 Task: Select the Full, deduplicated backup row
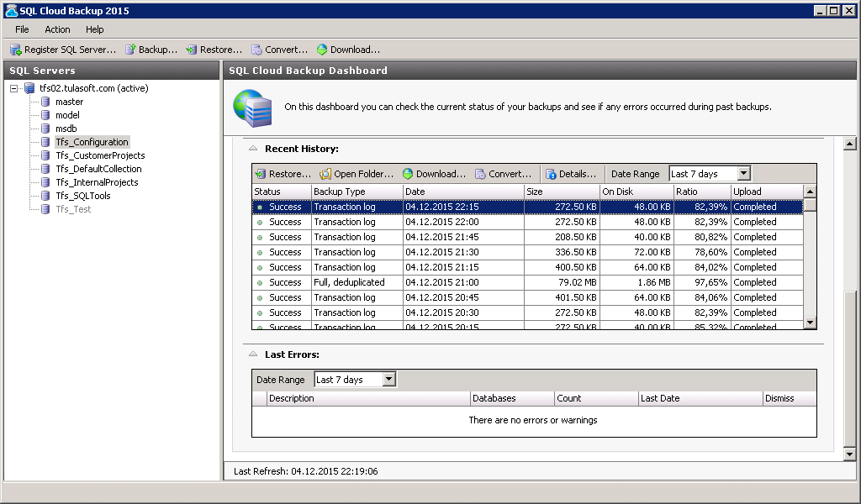tap(349, 282)
